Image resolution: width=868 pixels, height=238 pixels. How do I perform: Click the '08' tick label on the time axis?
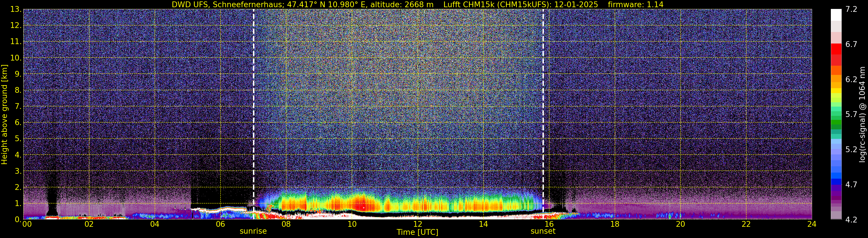click(286, 224)
